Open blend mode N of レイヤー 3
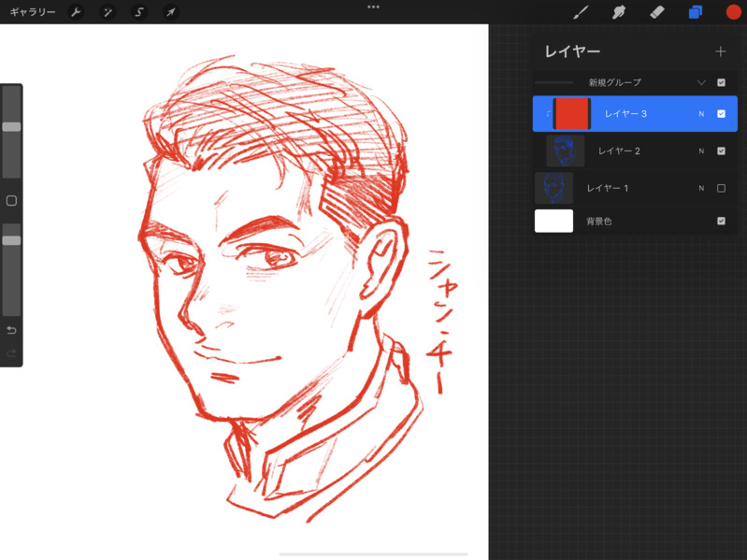 pos(701,114)
